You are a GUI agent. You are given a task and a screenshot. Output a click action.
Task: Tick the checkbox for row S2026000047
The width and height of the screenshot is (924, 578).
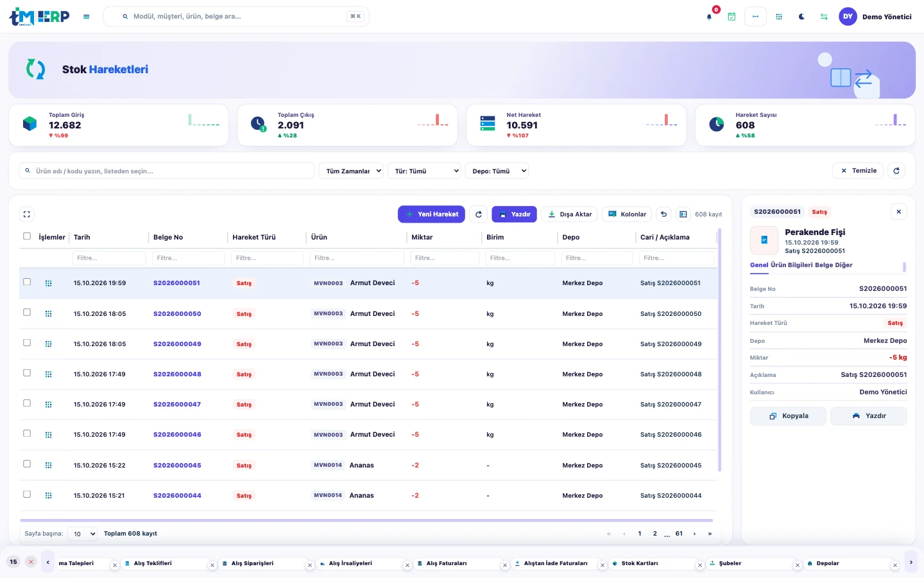(27, 403)
